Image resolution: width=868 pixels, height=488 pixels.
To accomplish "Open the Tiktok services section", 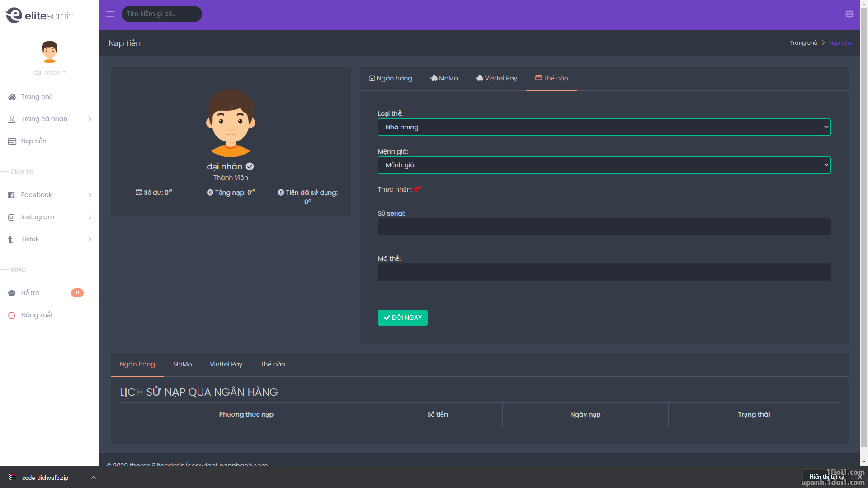I will point(30,239).
